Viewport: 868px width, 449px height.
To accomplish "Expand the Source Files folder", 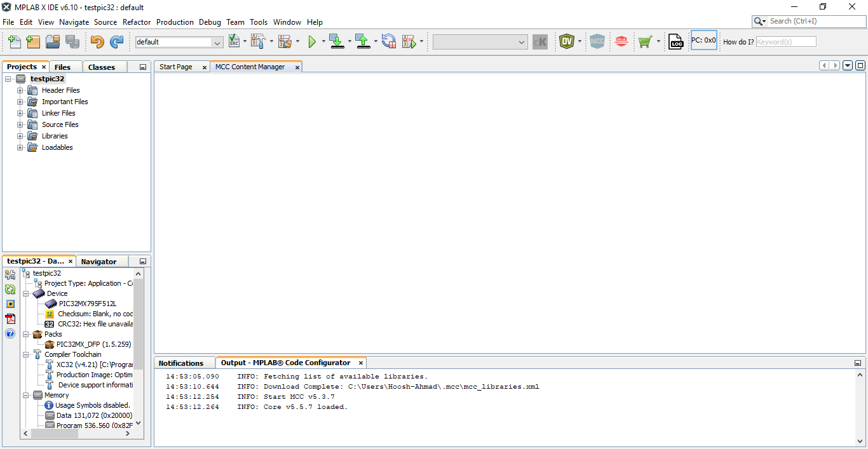I will tap(20, 124).
